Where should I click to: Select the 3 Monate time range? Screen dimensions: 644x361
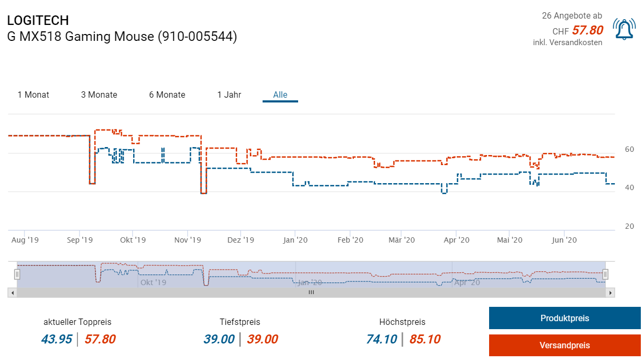pyautogui.click(x=99, y=95)
